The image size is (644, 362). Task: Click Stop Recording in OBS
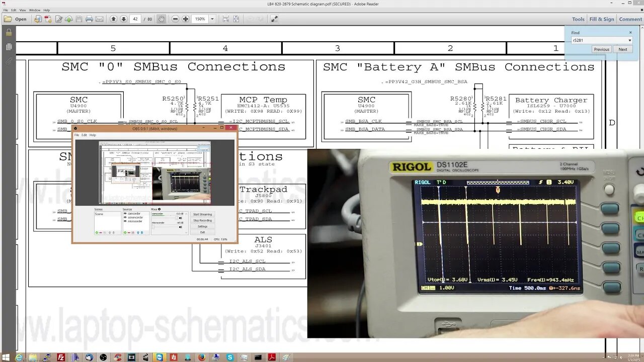pyautogui.click(x=203, y=220)
